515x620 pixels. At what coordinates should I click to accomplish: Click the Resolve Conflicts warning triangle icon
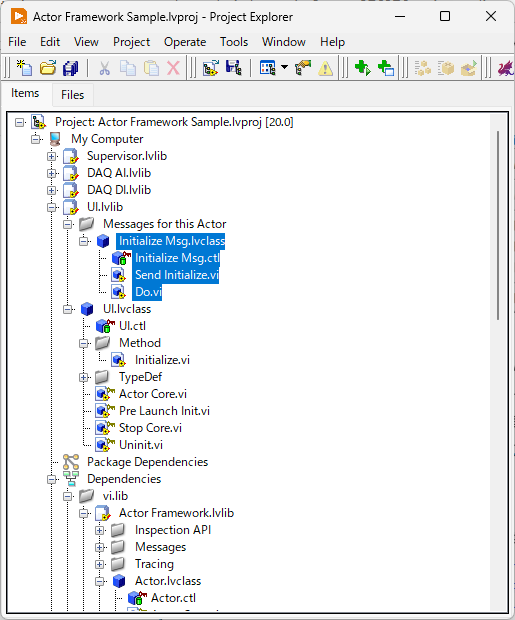[325, 68]
